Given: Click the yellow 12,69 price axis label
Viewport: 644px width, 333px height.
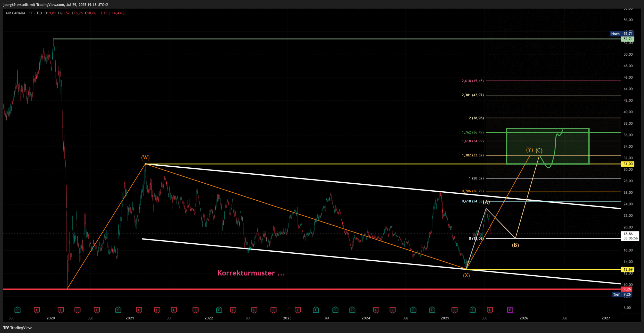Looking at the screenshot, I should pyautogui.click(x=628, y=269).
